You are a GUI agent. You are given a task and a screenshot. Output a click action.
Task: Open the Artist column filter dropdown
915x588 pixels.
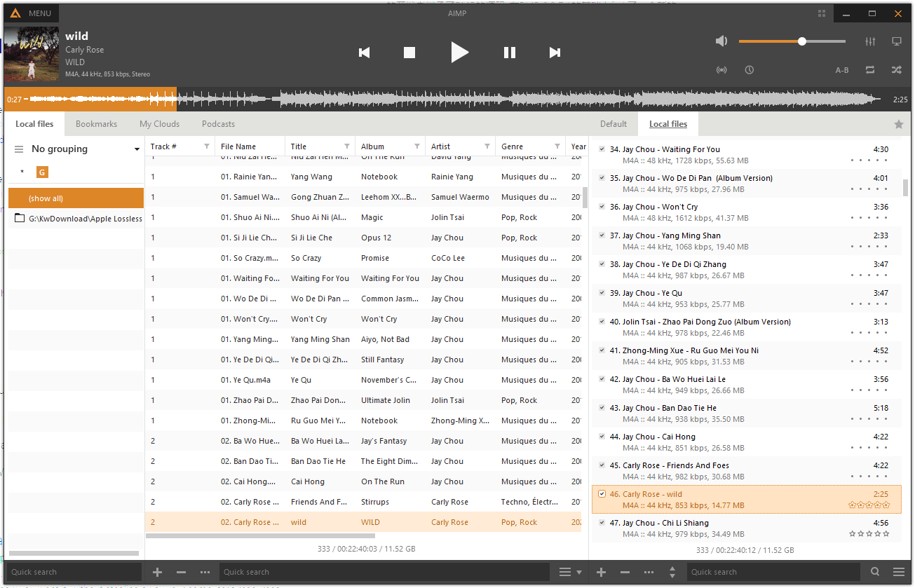pos(488,146)
